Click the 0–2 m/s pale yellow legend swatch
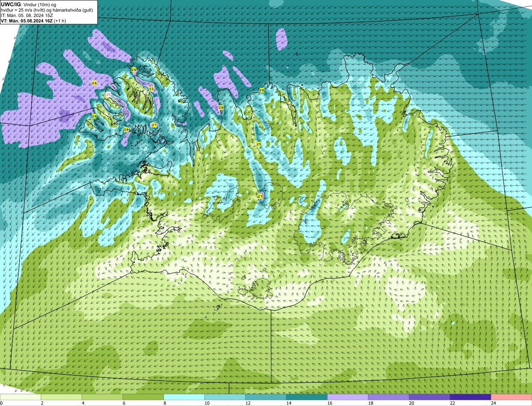This screenshot has height=406, width=532. 21,397
